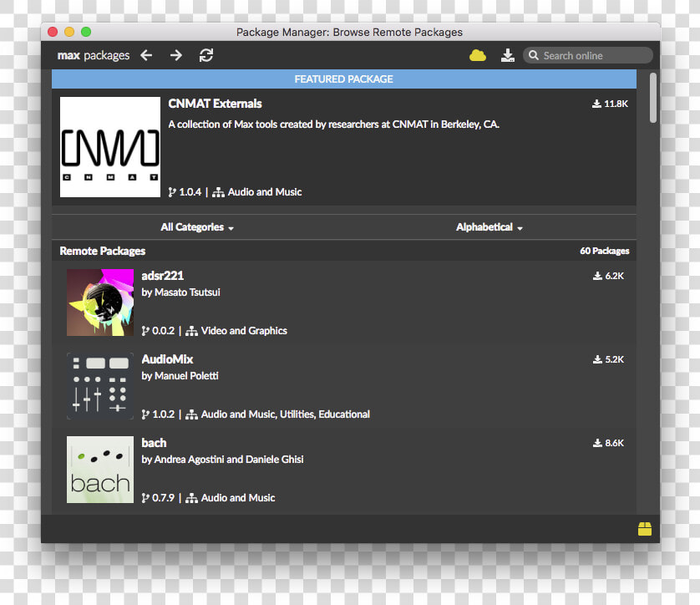Go back with the left arrow
Screen dimensions: 700x605
pyautogui.click(x=146, y=55)
